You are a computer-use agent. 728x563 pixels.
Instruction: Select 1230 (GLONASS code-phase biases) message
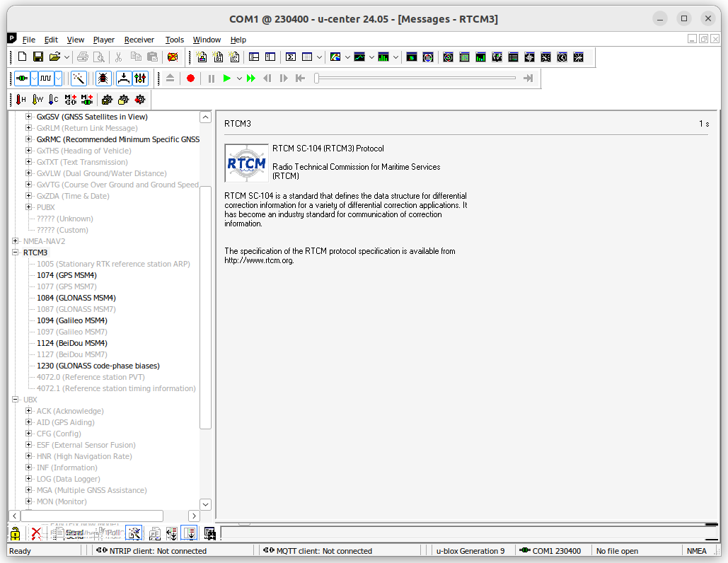point(98,366)
